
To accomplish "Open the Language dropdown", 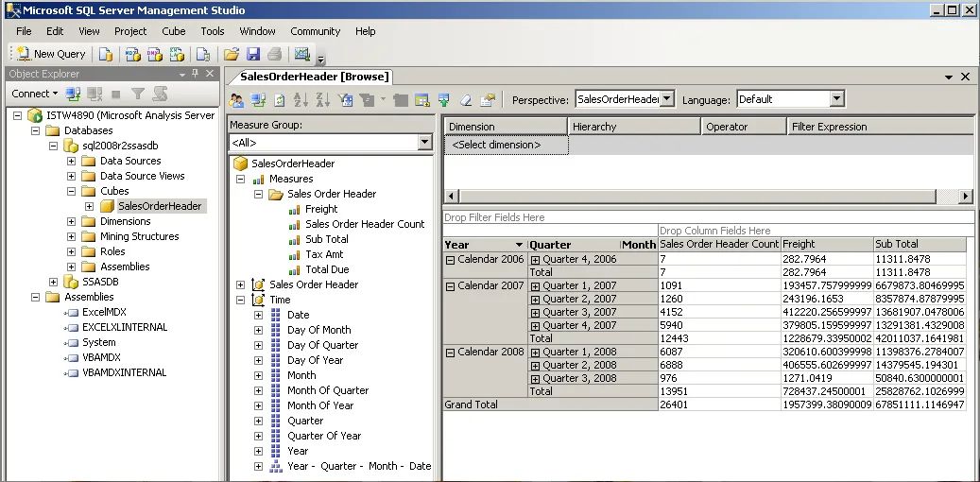I will pos(836,99).
